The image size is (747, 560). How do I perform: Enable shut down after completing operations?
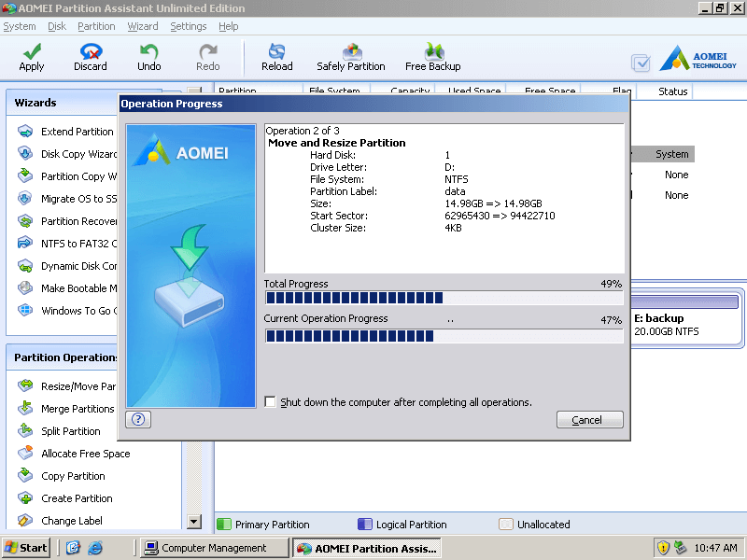tap(270, 402)
